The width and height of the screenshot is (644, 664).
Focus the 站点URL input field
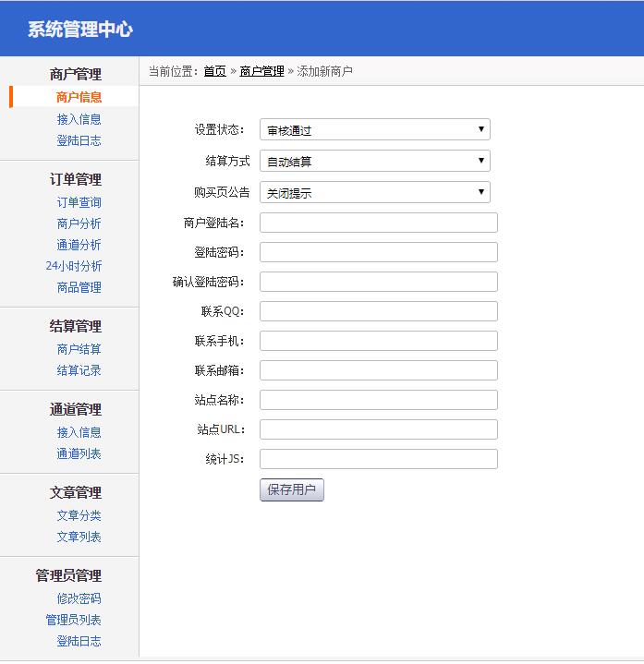(x=378, y=429)
